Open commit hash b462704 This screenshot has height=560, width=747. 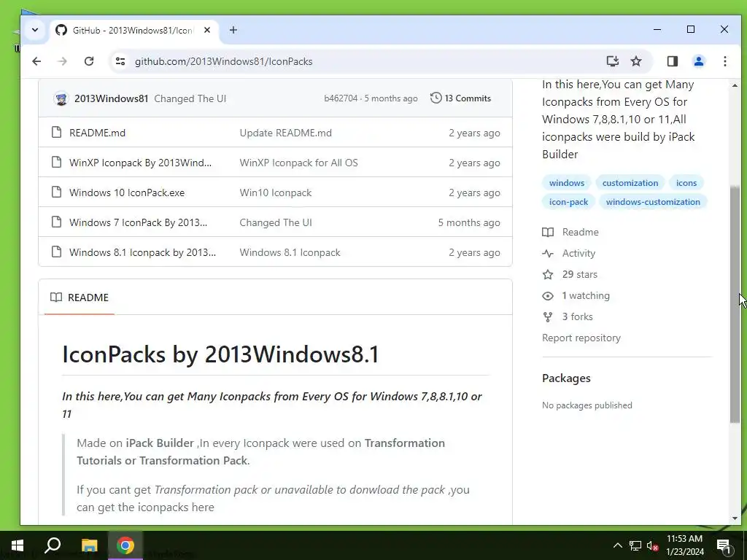(x=341, y=98)
